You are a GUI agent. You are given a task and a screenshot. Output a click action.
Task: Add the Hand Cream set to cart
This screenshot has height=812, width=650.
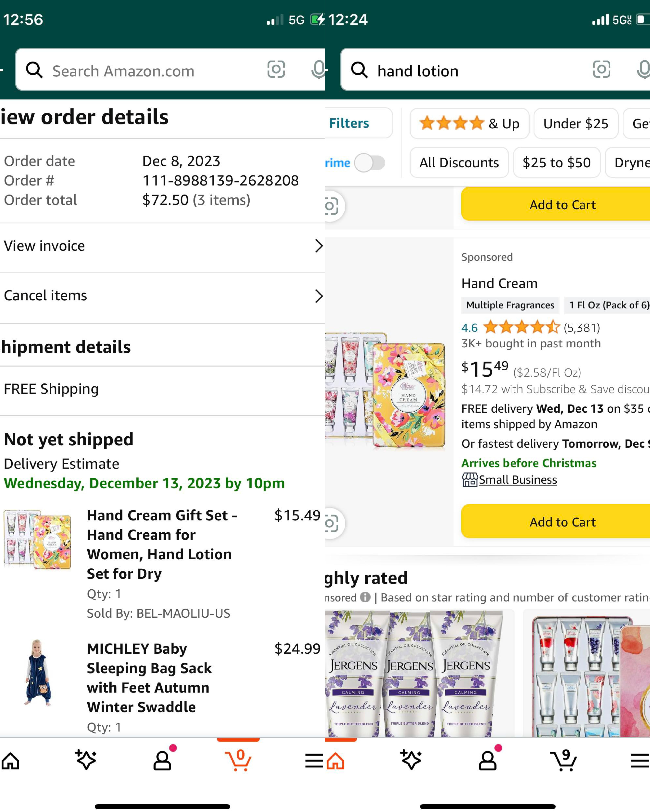click(x=562, y=522)
